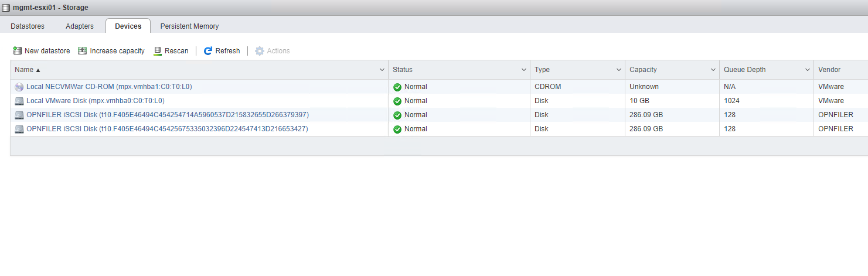Switch to the Adapters tab
Image resolution: width=868 pixels, height=276 pixels.
click(x=80, y=26)
